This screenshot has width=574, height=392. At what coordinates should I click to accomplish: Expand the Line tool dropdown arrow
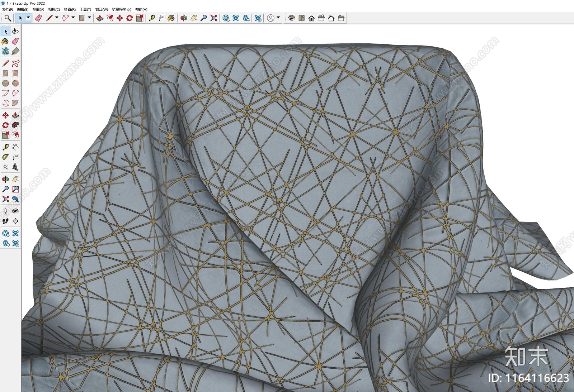pos(57,18)
